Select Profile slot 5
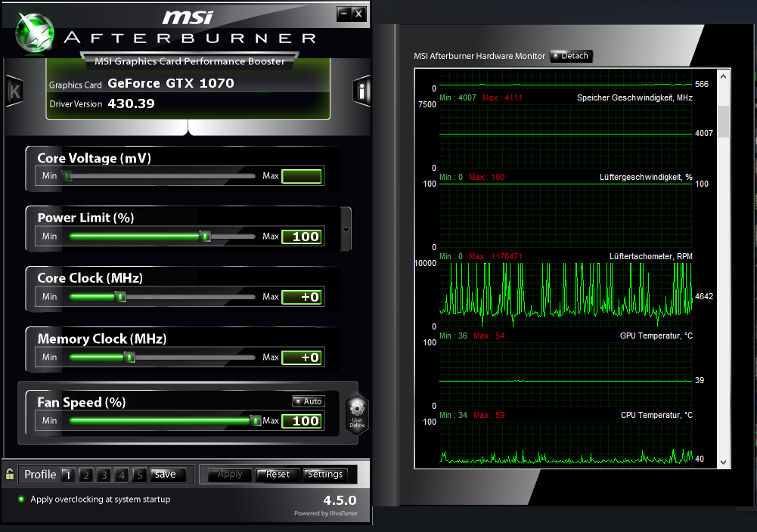This screenshot has height=532, width=757. [139, 475]
